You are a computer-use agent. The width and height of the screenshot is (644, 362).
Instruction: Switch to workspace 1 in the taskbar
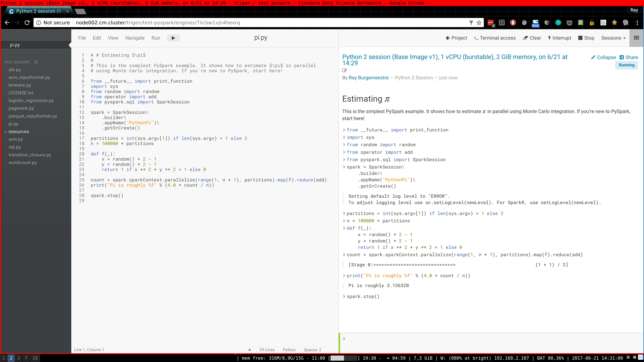click(x=4, y=358)
